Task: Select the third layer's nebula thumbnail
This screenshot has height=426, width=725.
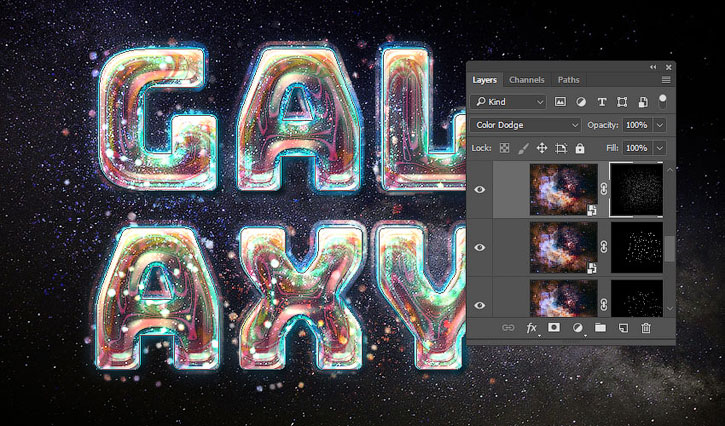Action: point(564,298)
